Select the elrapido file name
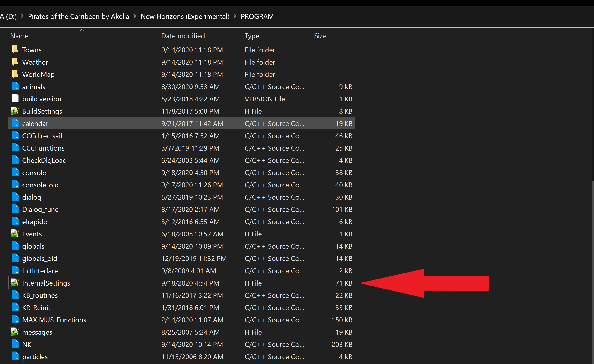Image resolution: width=594 pixels, height=364 pixels. coord(35,222)
